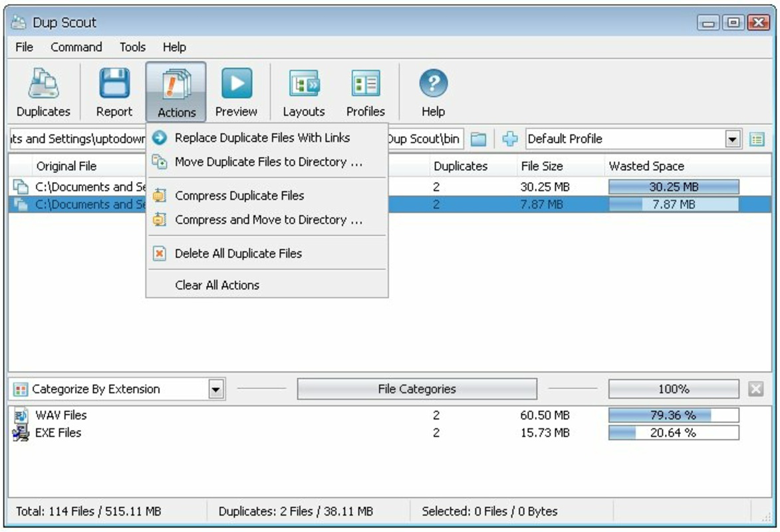
Task: Open the Help menu in menu bar
Action: 174,47
